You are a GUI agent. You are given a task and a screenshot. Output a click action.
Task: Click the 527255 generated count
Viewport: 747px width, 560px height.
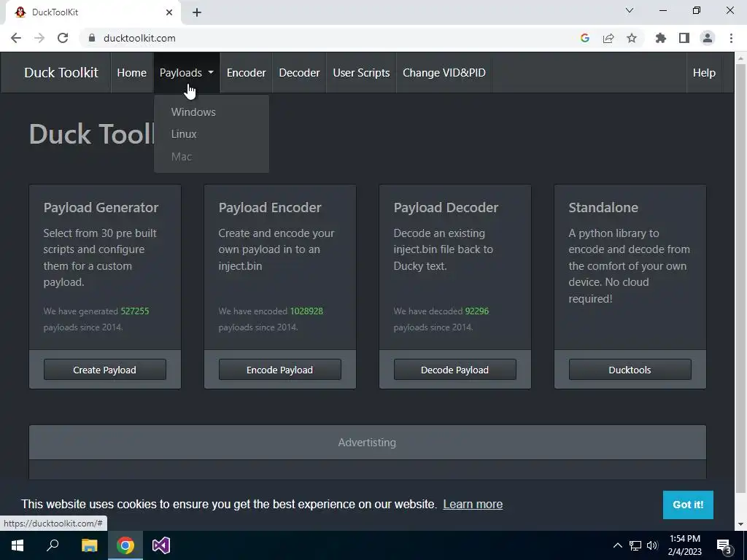click(135, 311)
